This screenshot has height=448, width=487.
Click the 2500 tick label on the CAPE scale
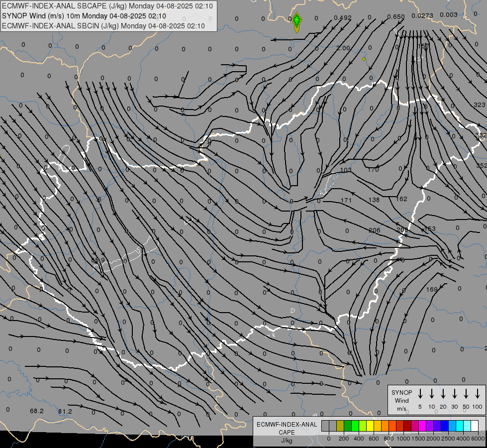pyautogui.click(x=448, y=439)
